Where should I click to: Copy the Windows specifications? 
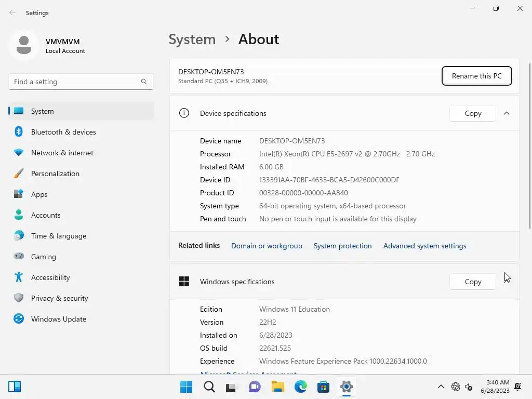click(473, 282)
